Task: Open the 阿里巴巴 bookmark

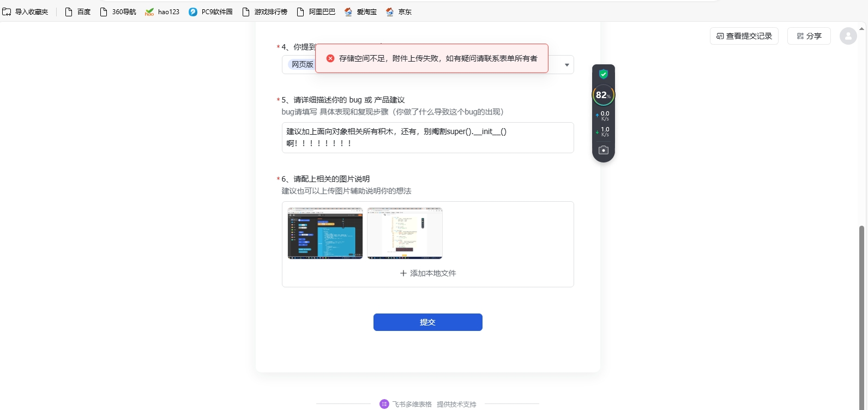Action: [x=316, y=11]
